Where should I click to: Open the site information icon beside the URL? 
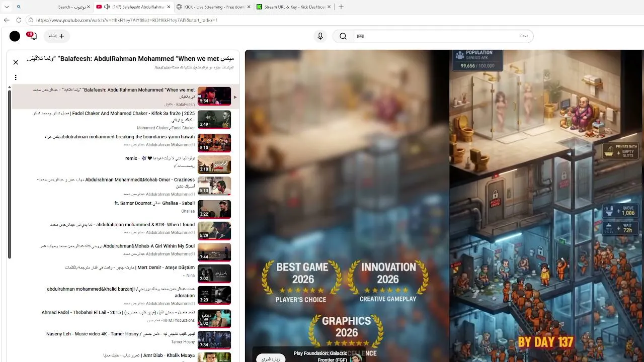click(x=31, y=20)
